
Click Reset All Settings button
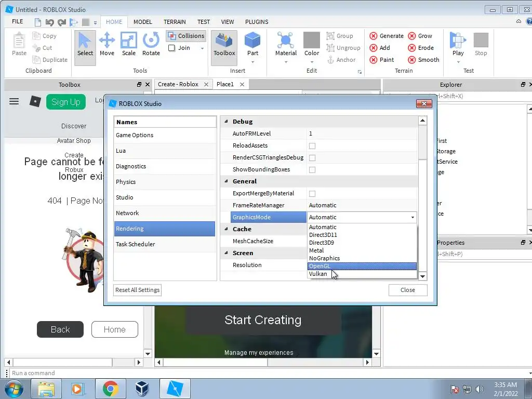tap(137, 290)
